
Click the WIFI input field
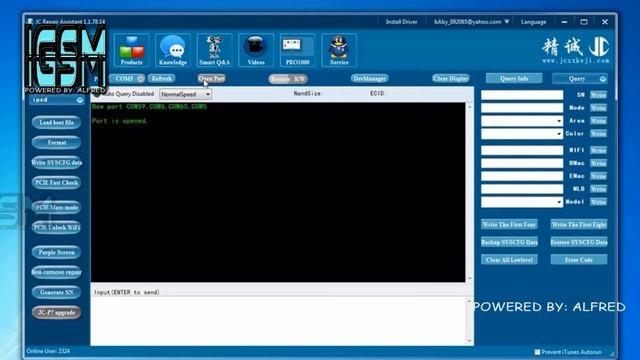pos(522,150)
